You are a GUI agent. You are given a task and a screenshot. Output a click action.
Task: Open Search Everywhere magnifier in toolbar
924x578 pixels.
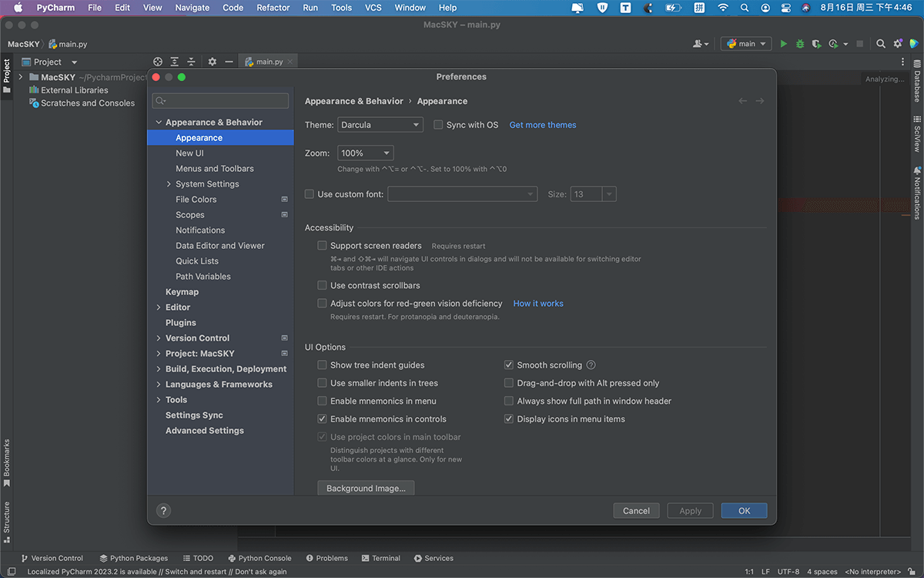pos(881,44)
